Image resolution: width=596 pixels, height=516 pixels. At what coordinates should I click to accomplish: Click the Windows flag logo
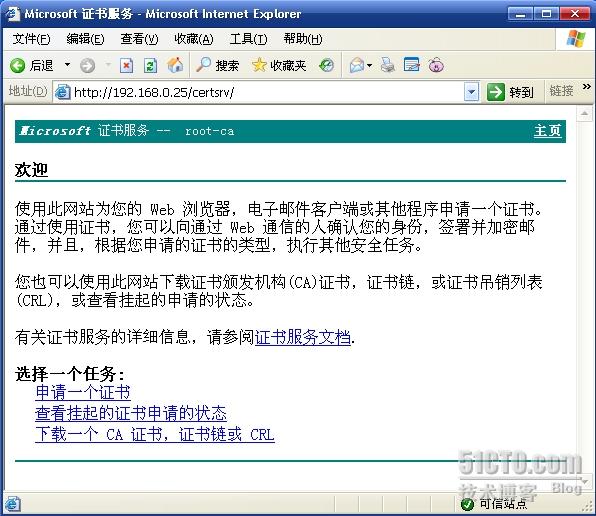pyautogui.click(x=575, y=39)
